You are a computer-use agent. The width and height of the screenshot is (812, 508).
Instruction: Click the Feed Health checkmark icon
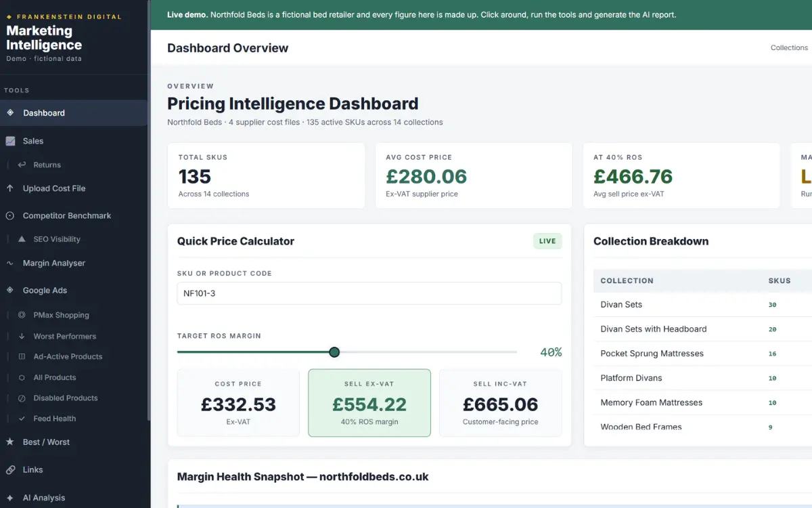(22, 419)
